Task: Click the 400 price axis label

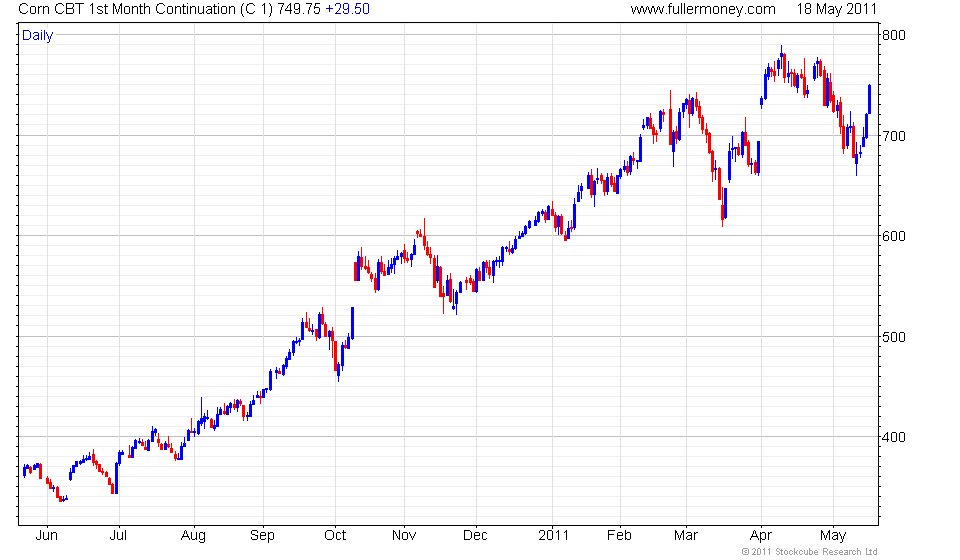Action: coord(893,437)
